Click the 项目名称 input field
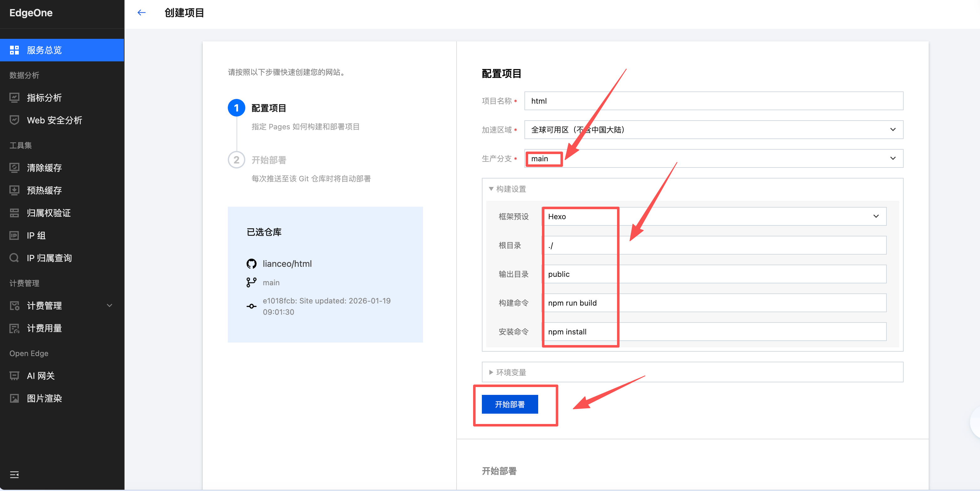This screenshot has height=491, width=980. coord(713,101)
